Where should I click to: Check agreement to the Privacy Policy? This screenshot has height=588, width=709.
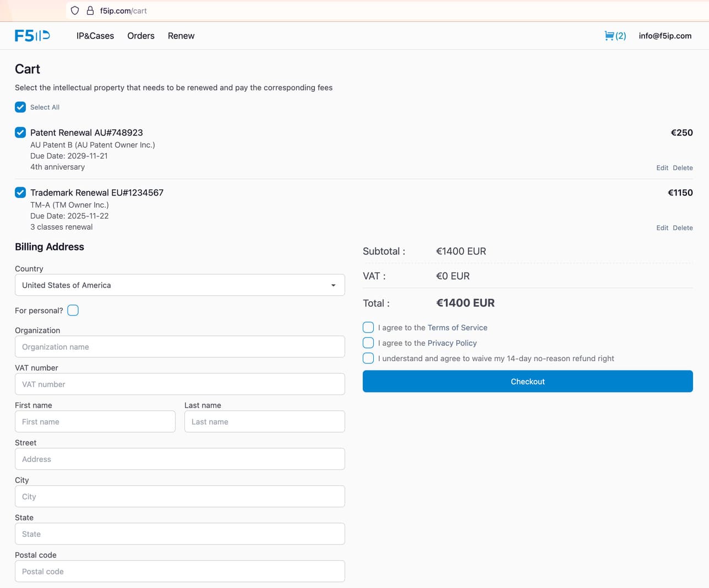368,342
